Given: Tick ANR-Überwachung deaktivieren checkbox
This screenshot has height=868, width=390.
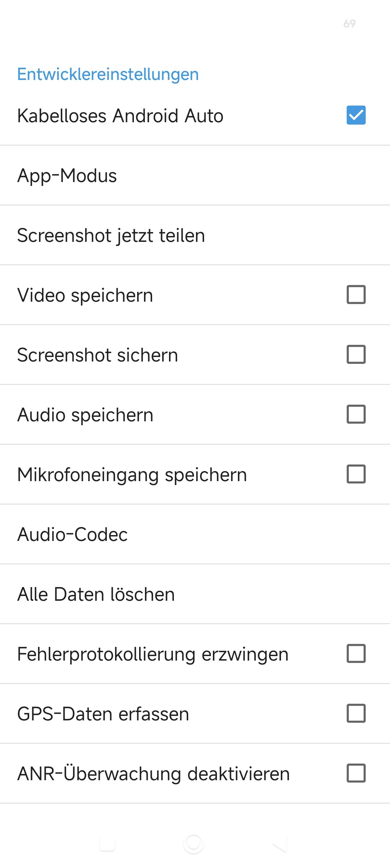Looking at the screenshot, I should (x=356, y=773).
